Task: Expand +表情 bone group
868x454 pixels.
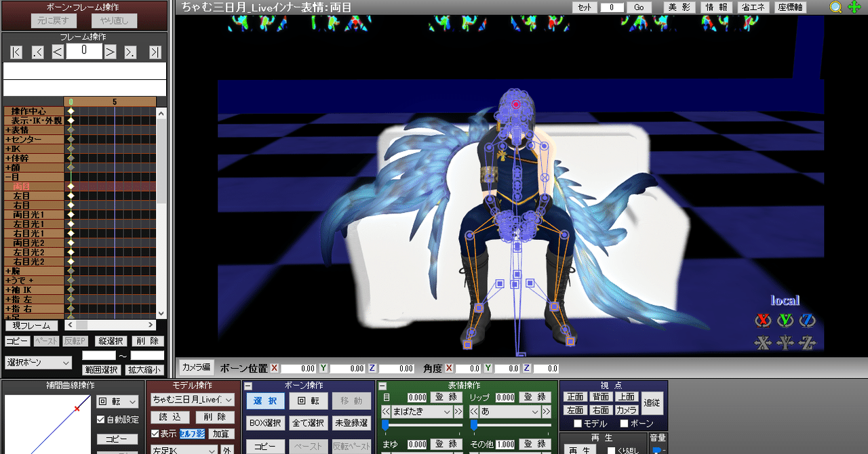Action: [33, 130]
